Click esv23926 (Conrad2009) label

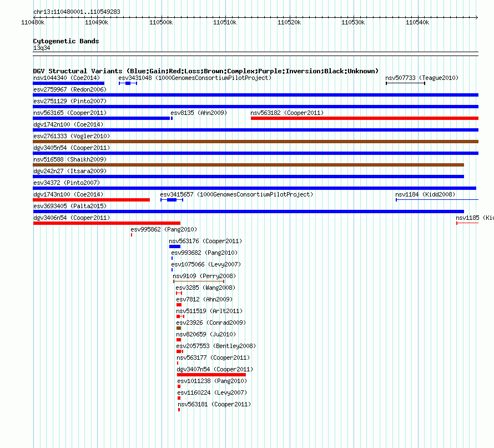tap(211, 323)
